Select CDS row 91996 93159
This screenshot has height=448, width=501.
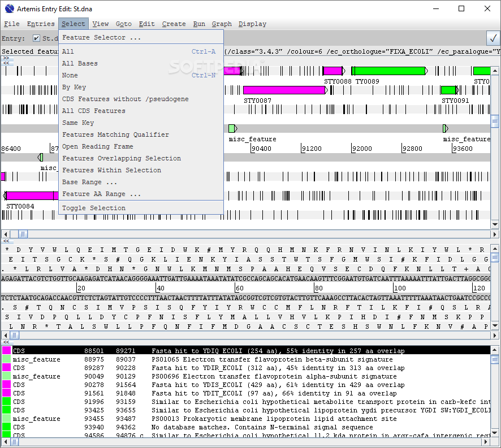tap(246, 401)
